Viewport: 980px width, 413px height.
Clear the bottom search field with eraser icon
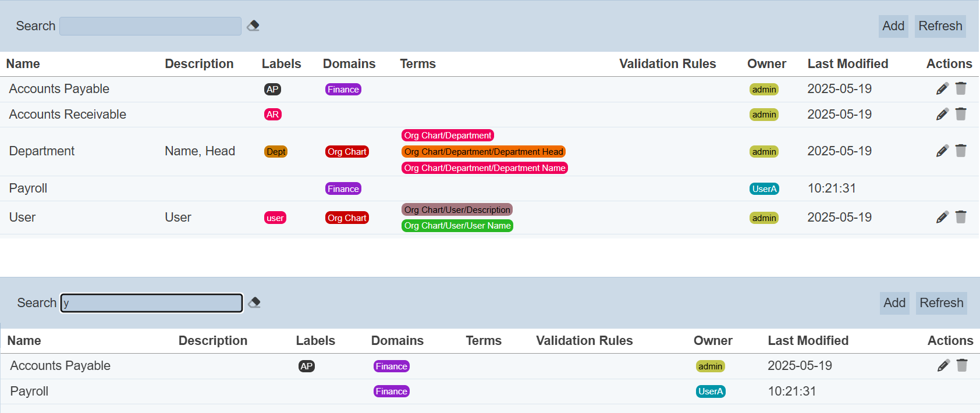click(x=254, y=302)
